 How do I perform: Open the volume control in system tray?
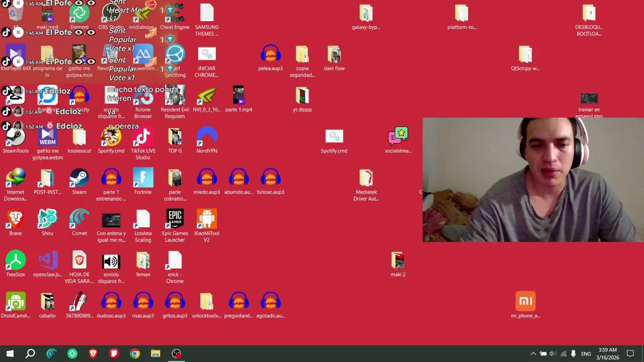pyautogui.click(x=553, y=353)
